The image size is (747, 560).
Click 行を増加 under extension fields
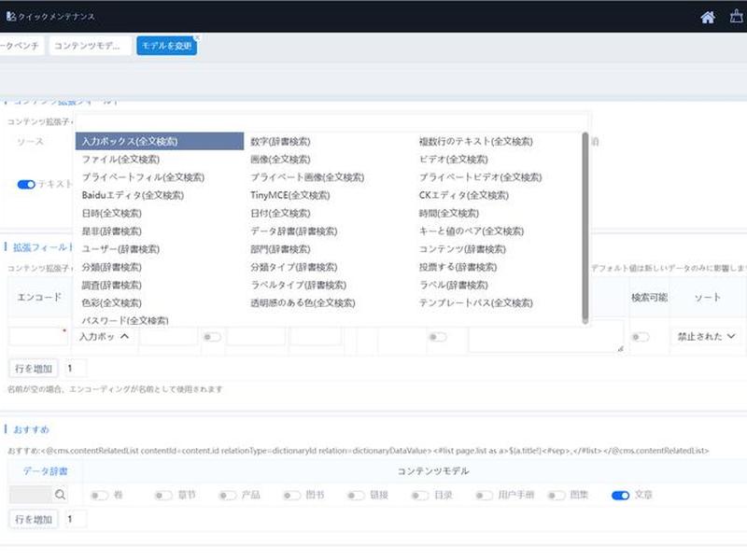click(34, 369)
